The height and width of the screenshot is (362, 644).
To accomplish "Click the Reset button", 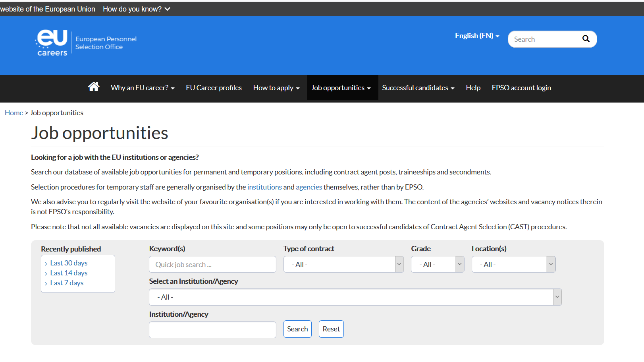I will (x=331, y=329).
